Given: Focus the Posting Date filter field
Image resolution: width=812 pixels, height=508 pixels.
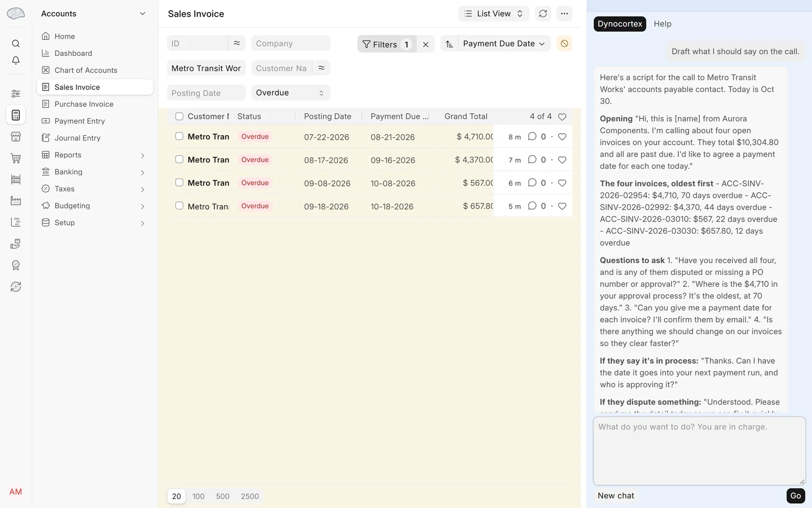Looking at the screenshot, I should pyautogui.click(x=206, y=93).
